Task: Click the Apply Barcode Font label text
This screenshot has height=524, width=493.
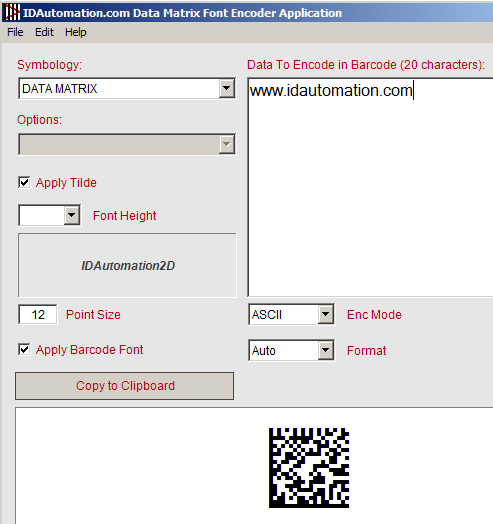Action: pyautogui.click(x=90, y=350)
